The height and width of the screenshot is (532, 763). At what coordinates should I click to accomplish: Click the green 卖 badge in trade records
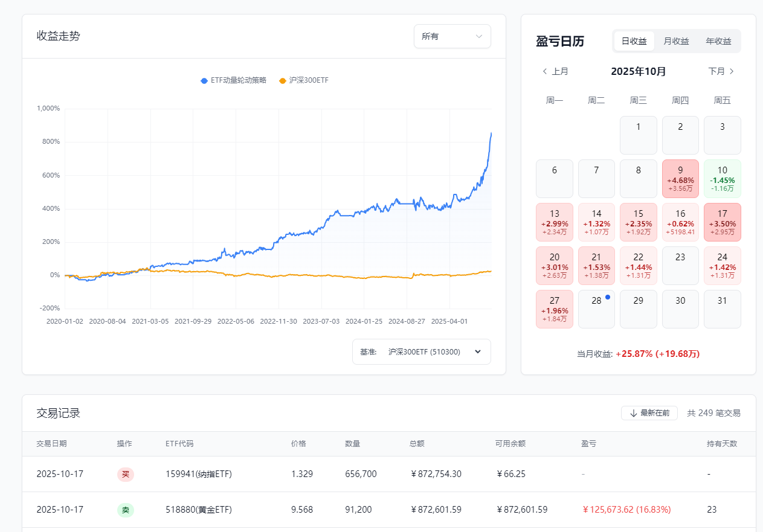(125, 510)
